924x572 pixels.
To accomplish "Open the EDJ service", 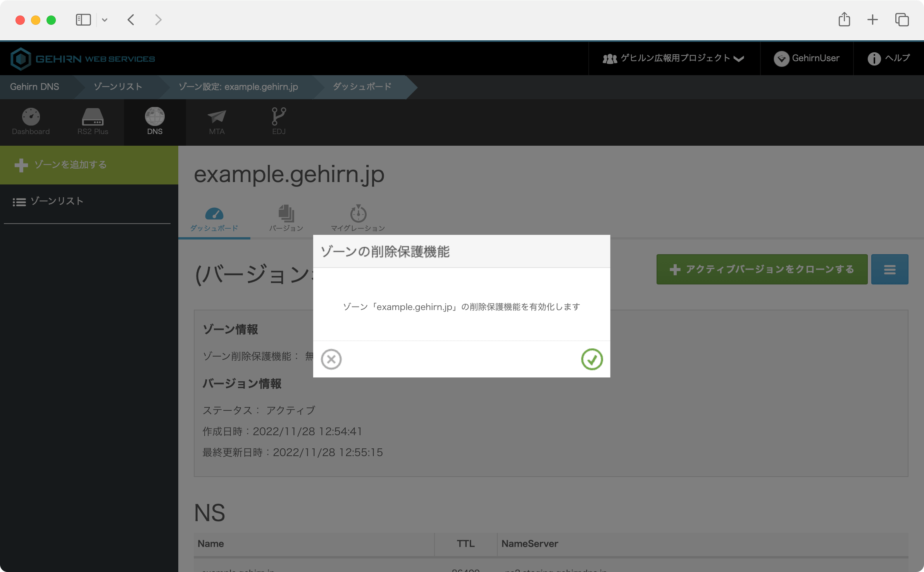I will [278, 121].
